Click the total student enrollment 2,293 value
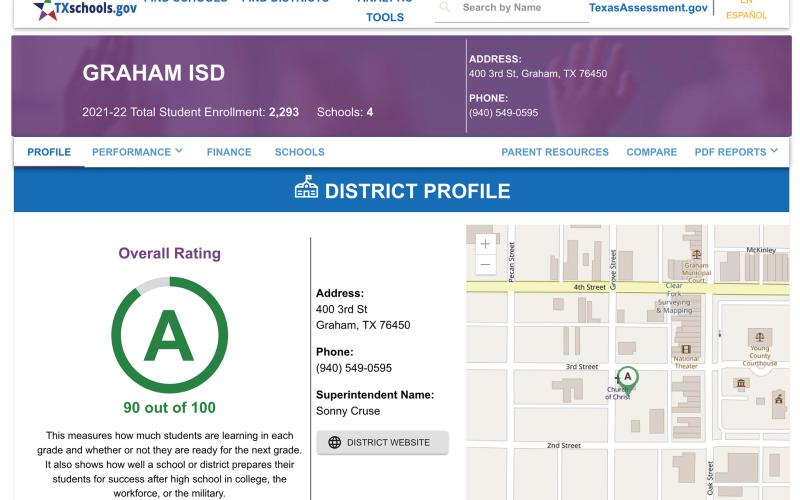Viewport: 800px width, 500px height. click(284, 112)
